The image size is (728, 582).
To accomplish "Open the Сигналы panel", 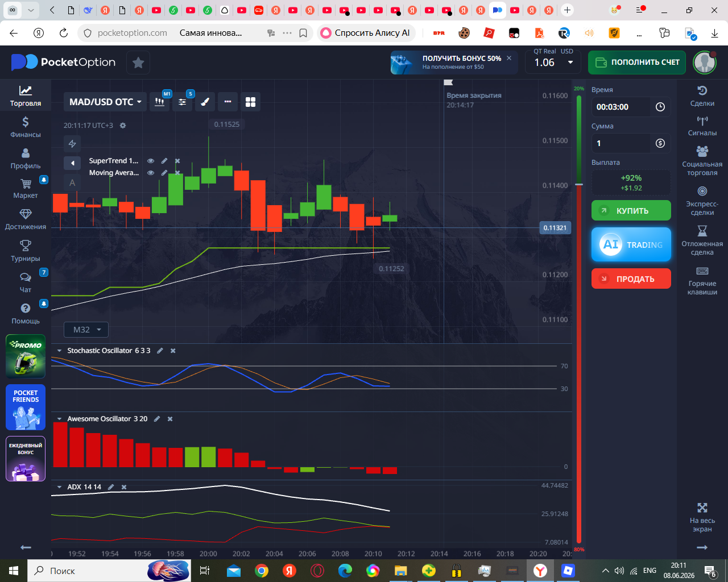I will (702, 126).
